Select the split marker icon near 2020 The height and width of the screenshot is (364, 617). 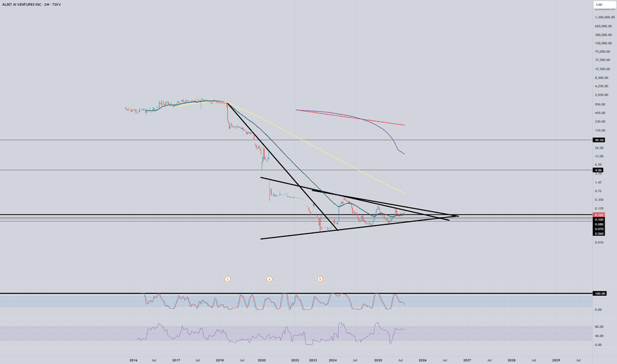(269, 279)
